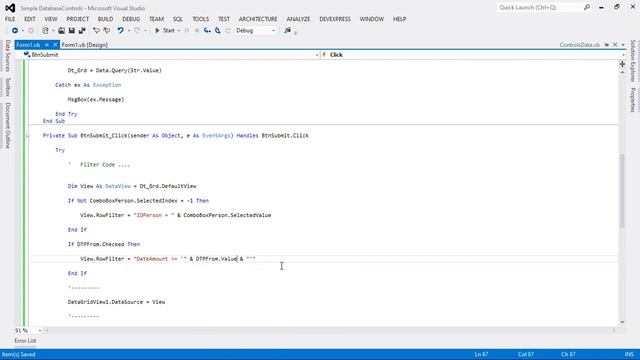This screenshot has height=360, width=640.
Task: Toggle the pin on Form1.vb tab
Action: tap(47, 45)
